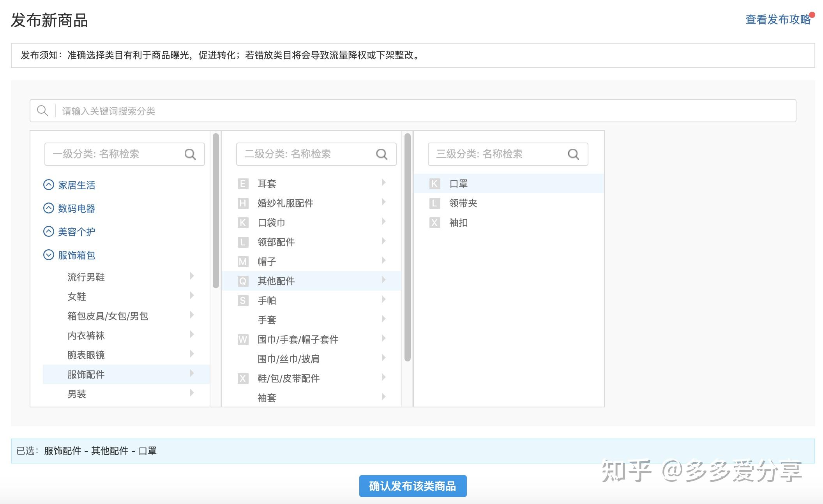Click the arrow next to 腕表眼镜
823x504 pixels.
(192, 354)
